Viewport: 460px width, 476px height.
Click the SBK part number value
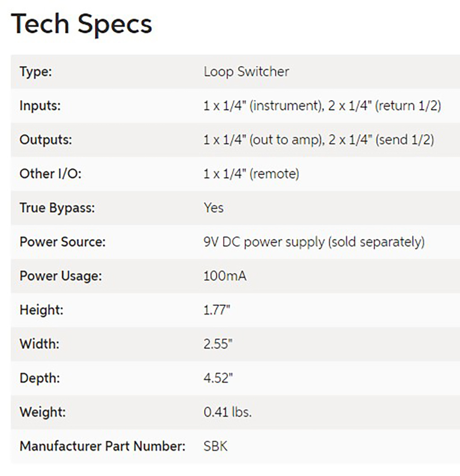215,446
